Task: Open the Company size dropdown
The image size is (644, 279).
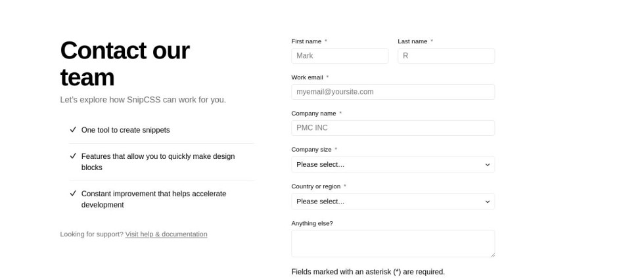Action: click(392, 165)
